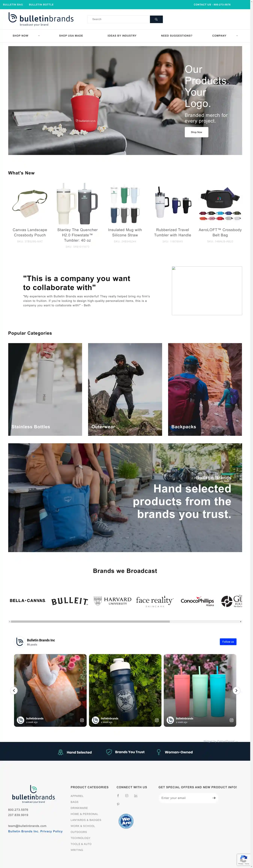Screen dimensions: 253x868
Task: Click the Bulletin Brands logo in header
Action: coord(41,19)
